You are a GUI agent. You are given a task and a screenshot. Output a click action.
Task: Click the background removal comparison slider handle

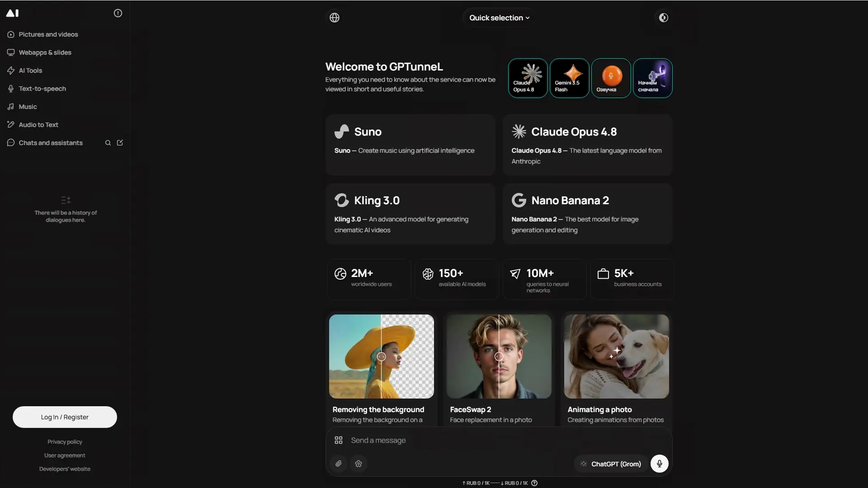(x=381, y=357)
